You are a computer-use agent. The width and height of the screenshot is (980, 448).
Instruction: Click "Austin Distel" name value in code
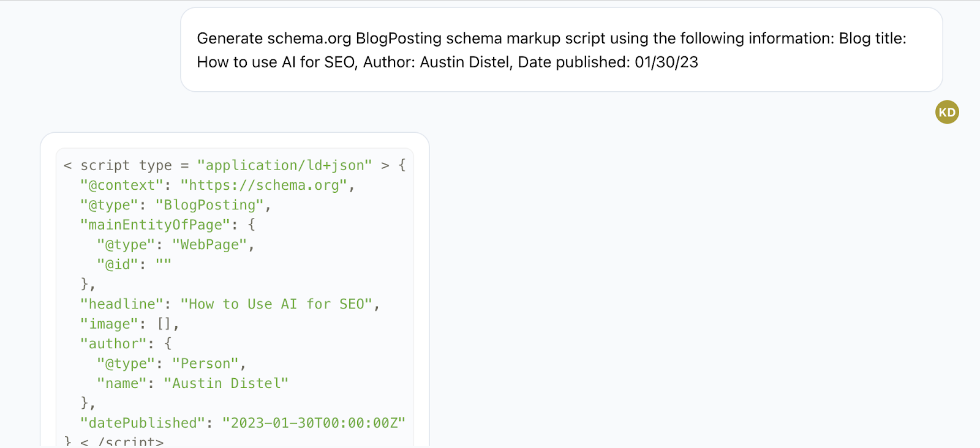pyautogui.click(x=226, y=384)
